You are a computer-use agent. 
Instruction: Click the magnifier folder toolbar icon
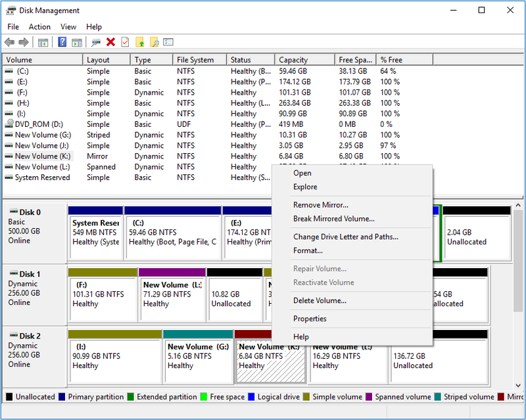coord(154,42)
